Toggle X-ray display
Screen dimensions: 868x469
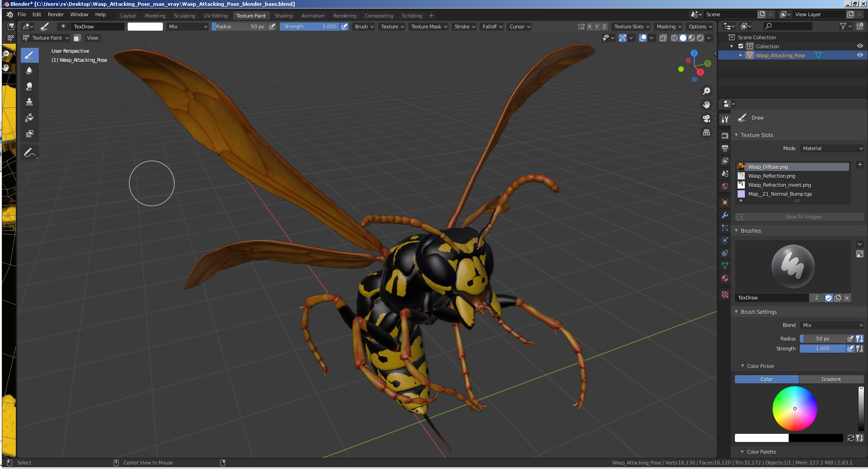click(x=663, y=38)
